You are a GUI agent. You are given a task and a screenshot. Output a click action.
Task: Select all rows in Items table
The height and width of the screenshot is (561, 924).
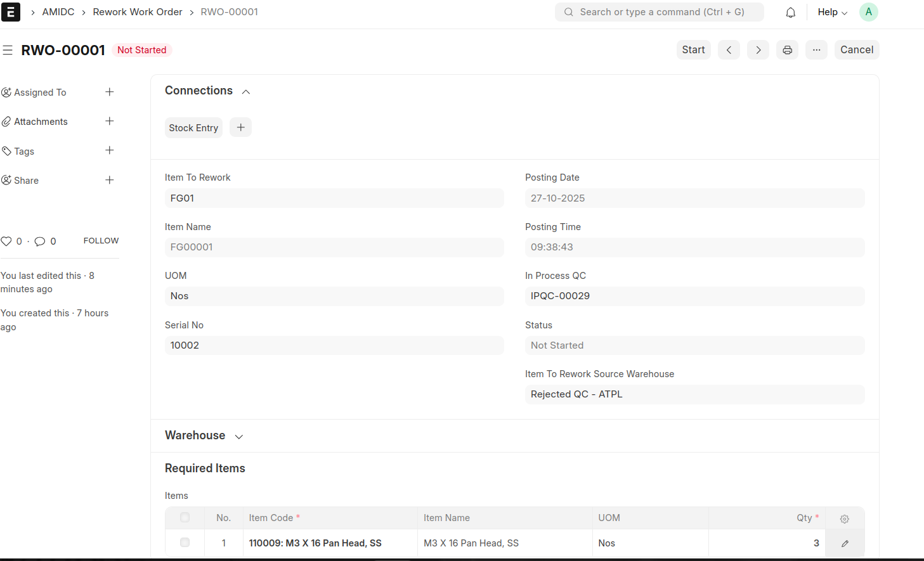tap(185, 518)
